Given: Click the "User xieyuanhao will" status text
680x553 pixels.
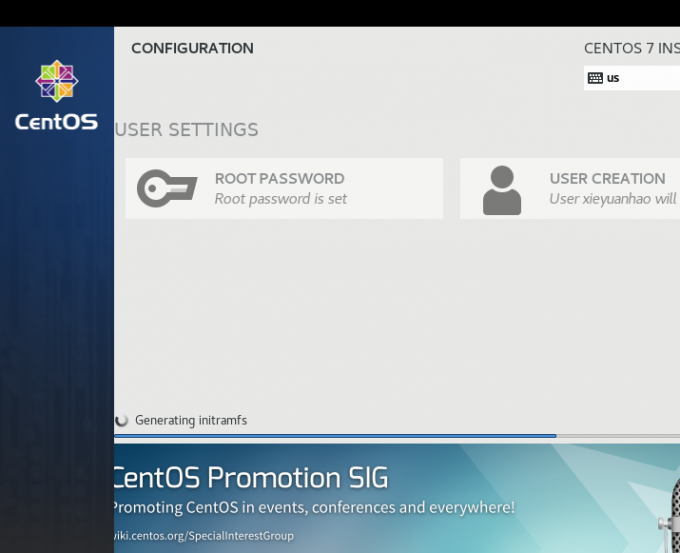Looking at the screenshot, I should (x=612, y=199).
